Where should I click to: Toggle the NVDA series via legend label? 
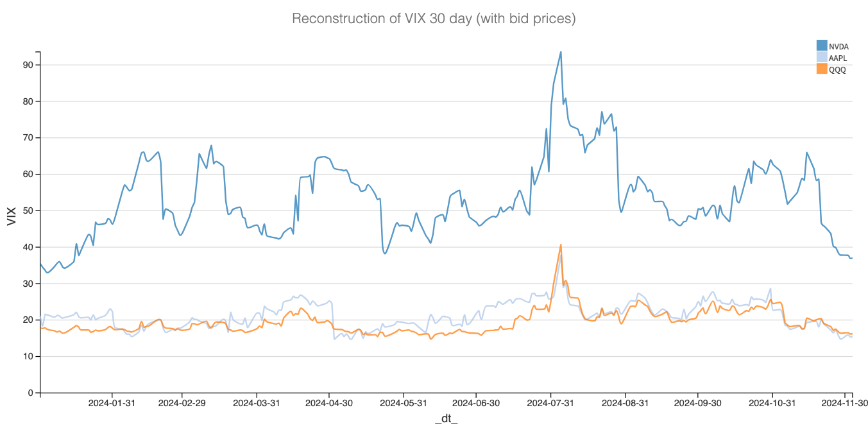pos(838,46)
